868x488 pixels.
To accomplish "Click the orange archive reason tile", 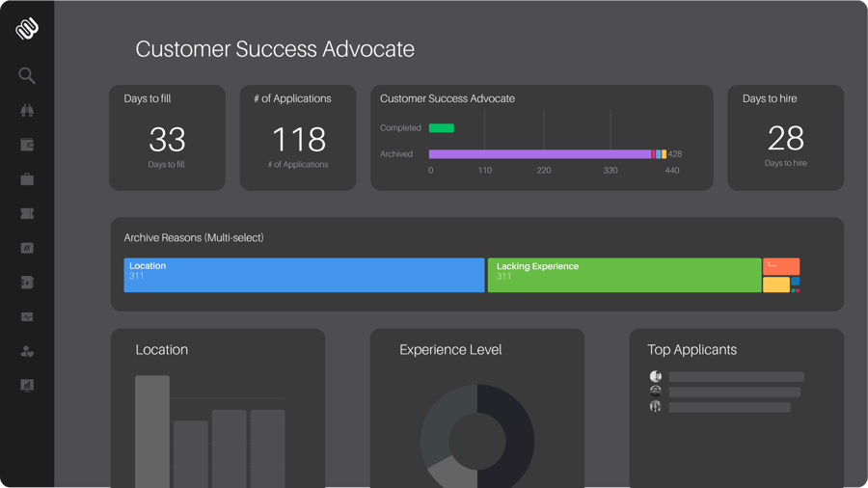I will [x=781, y=266].
